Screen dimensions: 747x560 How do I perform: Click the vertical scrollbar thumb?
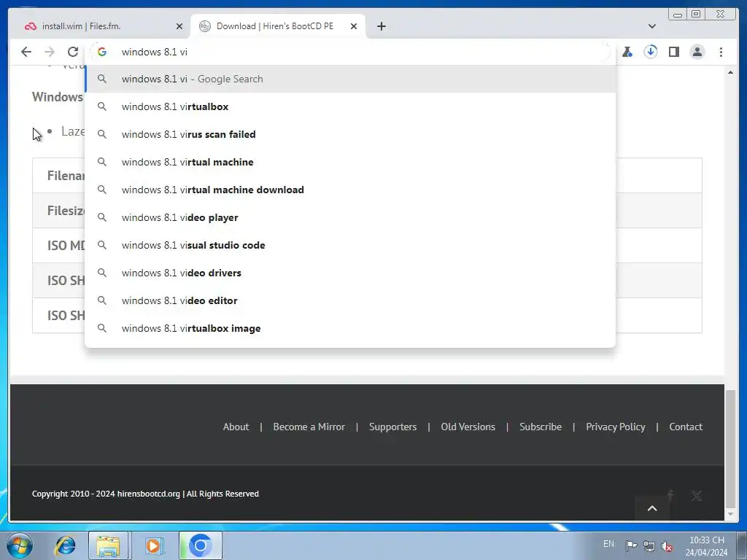click(x=730, y=449)
